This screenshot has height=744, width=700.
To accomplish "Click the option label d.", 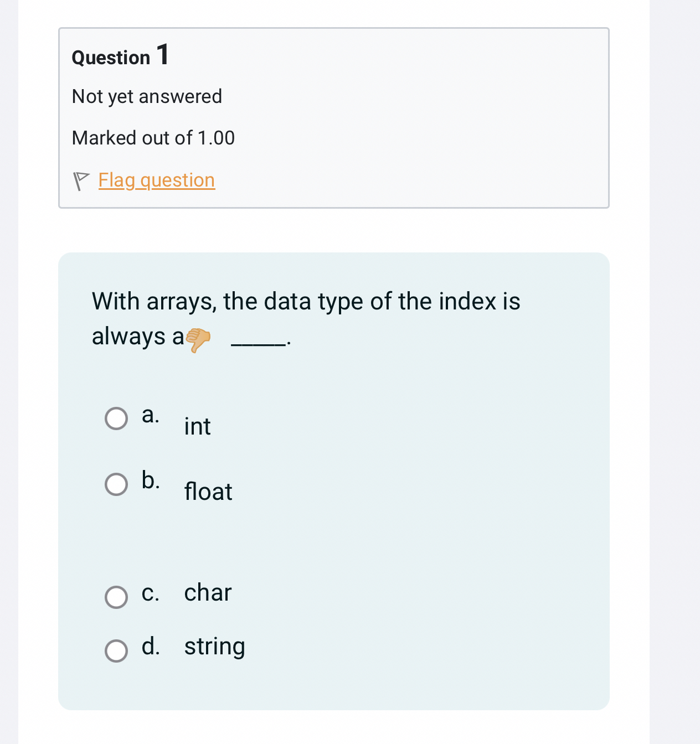I will 150,646.
